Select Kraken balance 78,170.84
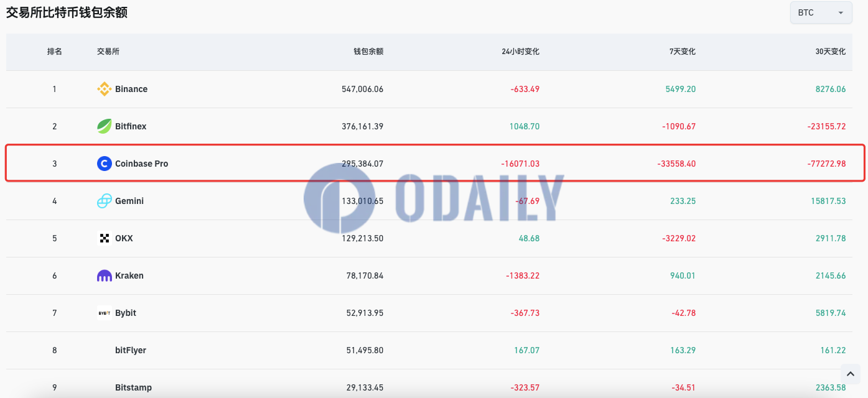Image resolution: width=868 pixels, height=398 pixels. [x=365, y=275]
